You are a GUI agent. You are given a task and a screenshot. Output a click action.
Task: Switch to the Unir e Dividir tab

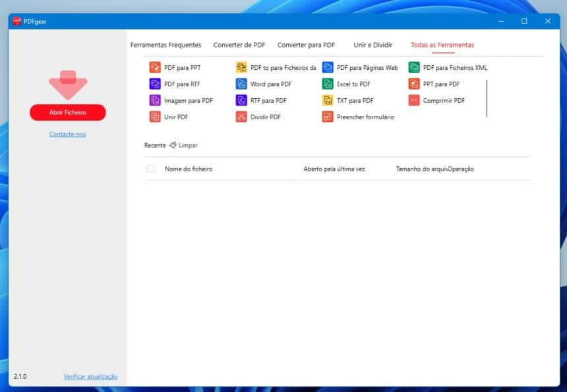[x=373, y=45]
